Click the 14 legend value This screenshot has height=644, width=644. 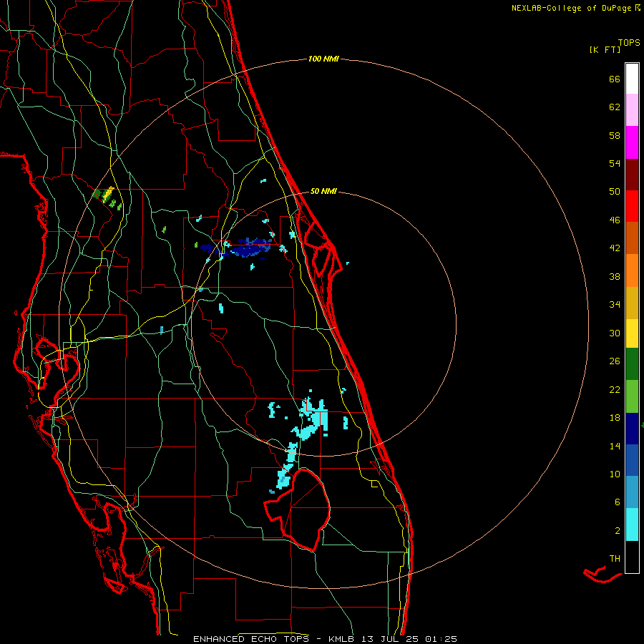(x=615, y=446)
